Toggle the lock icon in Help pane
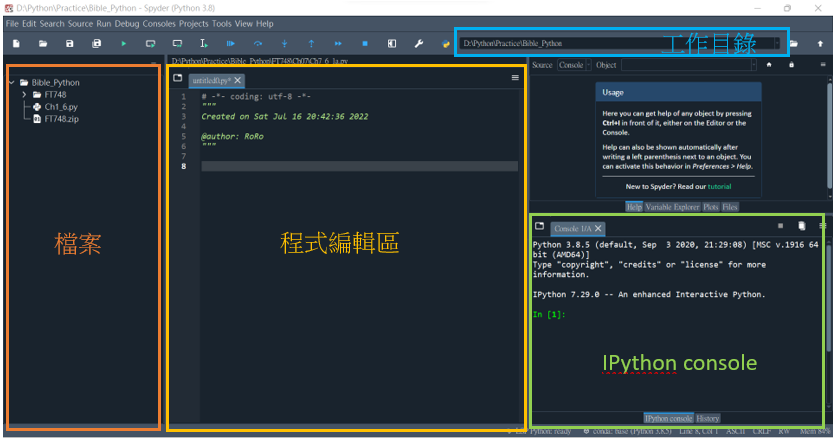Image resolution: width=835 pixels, height=439 pixels. [x=791, y=65]
